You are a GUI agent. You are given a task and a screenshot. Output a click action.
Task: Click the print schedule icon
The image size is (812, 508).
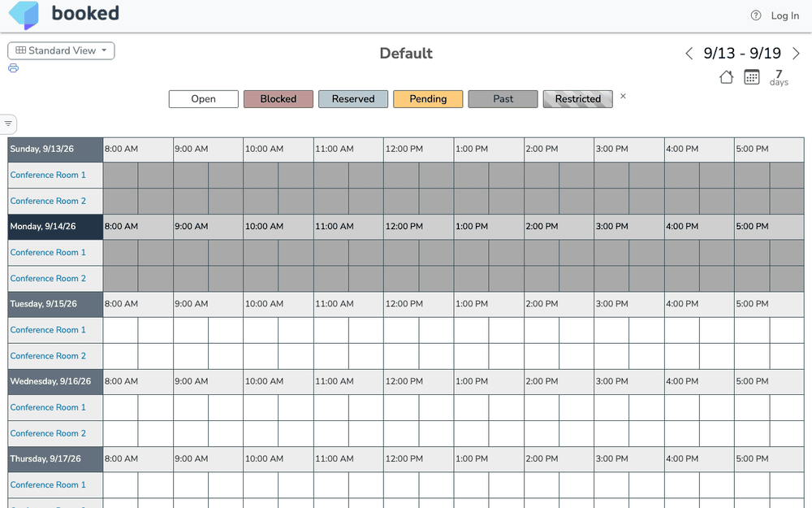coord(14,68)
